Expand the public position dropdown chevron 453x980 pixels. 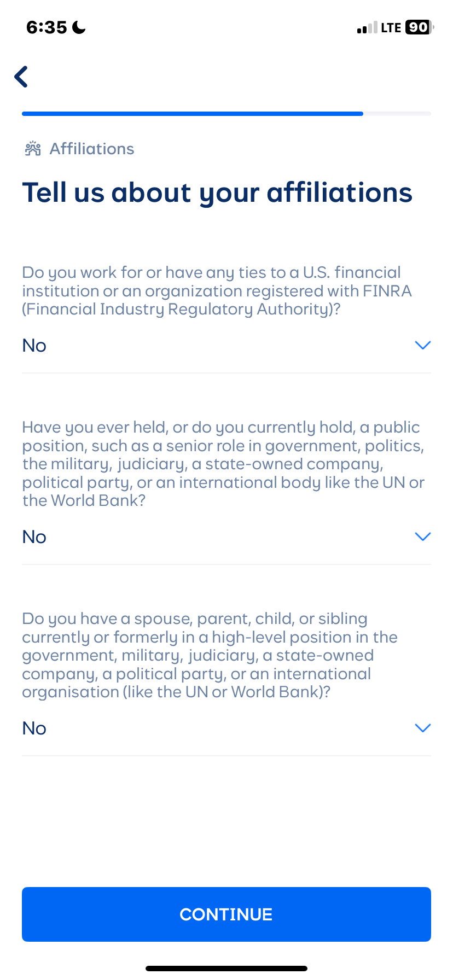coord(423,536)
